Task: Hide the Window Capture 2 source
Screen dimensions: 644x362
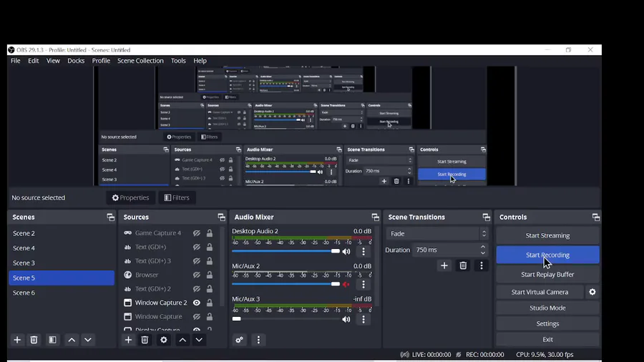Action: [x=197, y=303]
